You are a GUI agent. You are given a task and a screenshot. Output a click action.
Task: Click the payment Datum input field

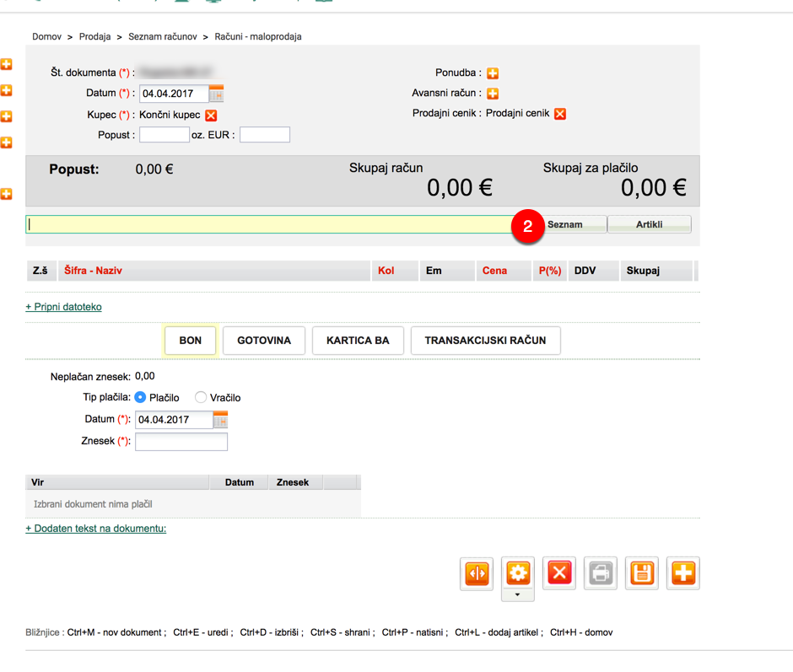click(x=174, y=420)
